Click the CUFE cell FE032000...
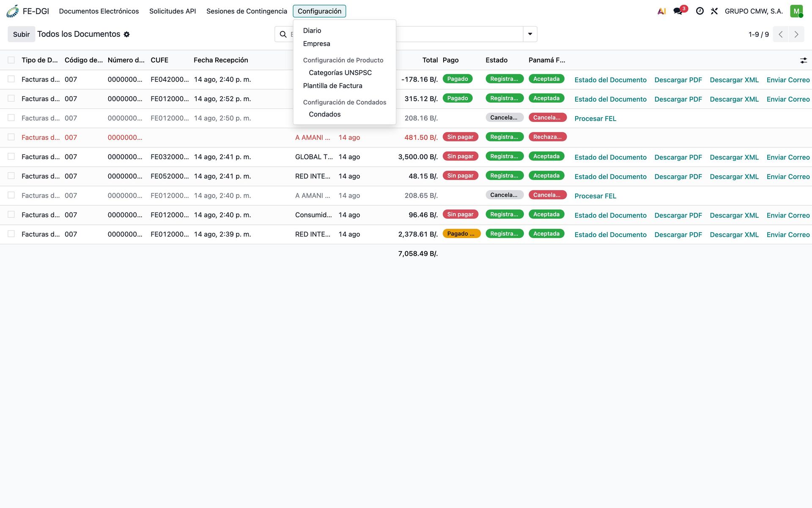812x508 pixels. [x=170, y=157]
